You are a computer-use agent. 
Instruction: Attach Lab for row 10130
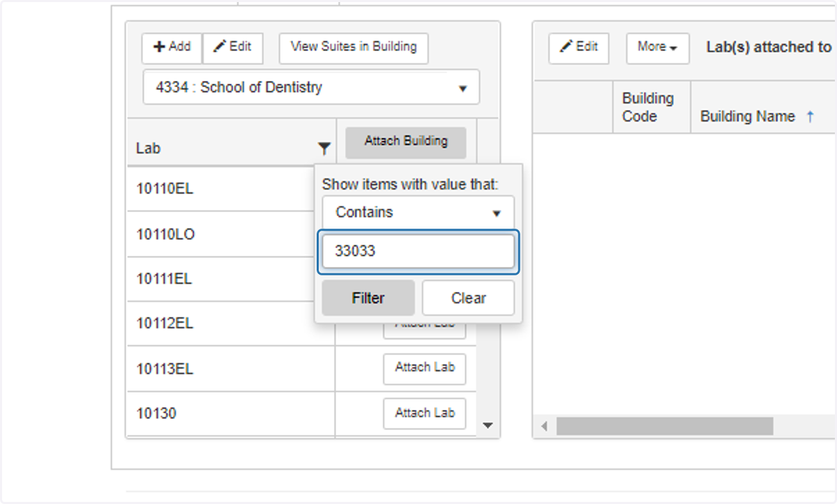tap(425, 413)
